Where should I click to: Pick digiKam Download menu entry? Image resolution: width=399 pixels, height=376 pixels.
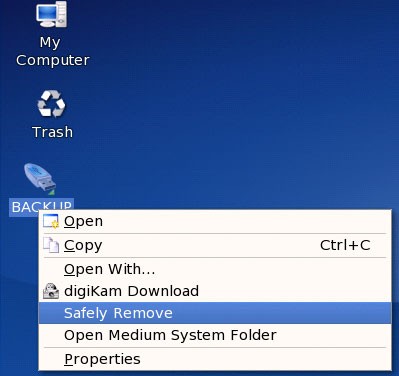click(215, 291)
